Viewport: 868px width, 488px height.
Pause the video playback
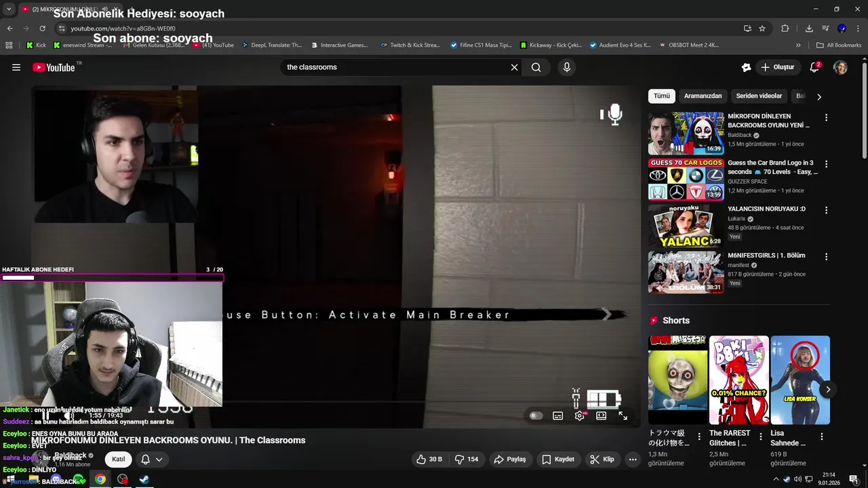[x=45, y=415]
